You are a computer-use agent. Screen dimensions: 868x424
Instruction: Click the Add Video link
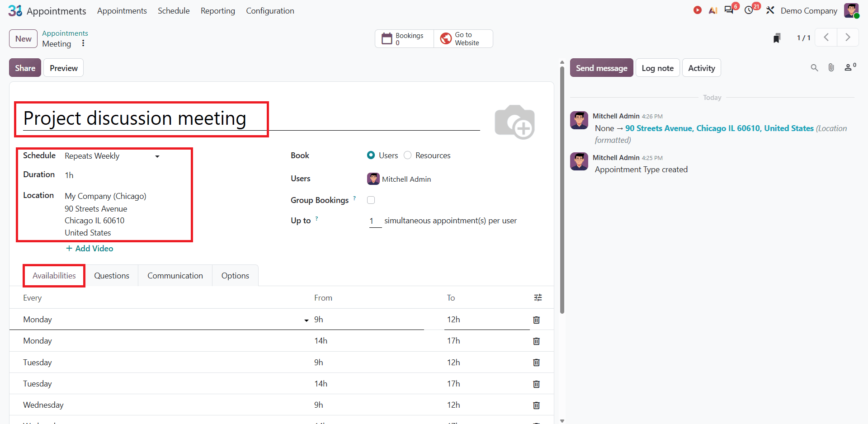[90, 248]
